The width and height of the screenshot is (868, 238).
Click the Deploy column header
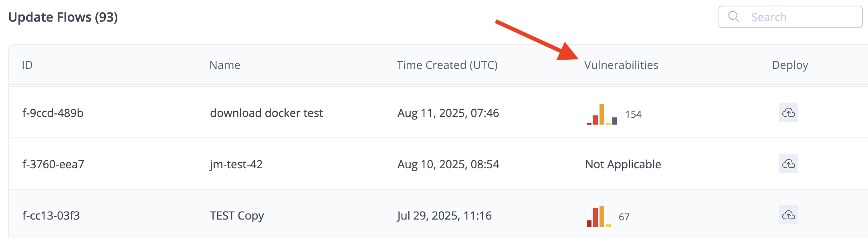pyautogui.click(x=790, y=65)
